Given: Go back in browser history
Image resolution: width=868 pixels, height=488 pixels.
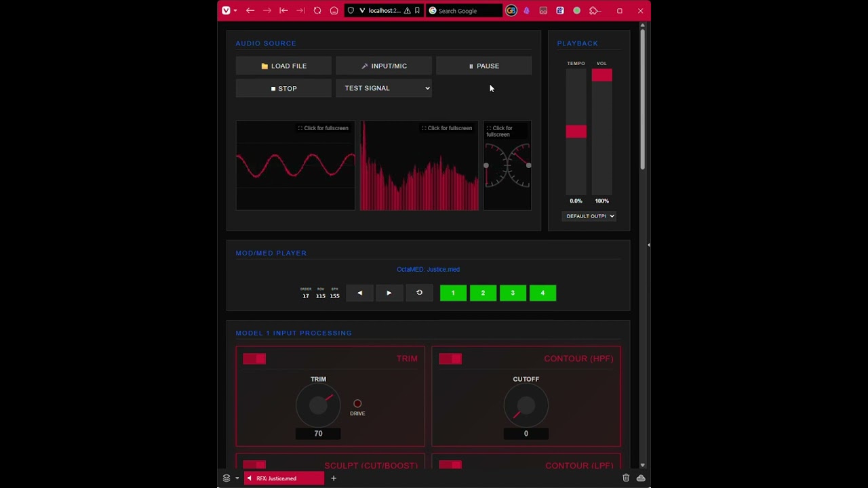Looking at the screenshot, I should pyautogui.click(x=250, y=10).
